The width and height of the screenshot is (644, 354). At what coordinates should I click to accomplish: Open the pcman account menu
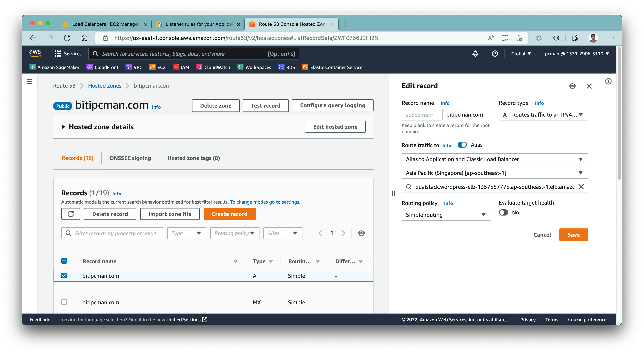pyautogui.click(x=577, y=54)
